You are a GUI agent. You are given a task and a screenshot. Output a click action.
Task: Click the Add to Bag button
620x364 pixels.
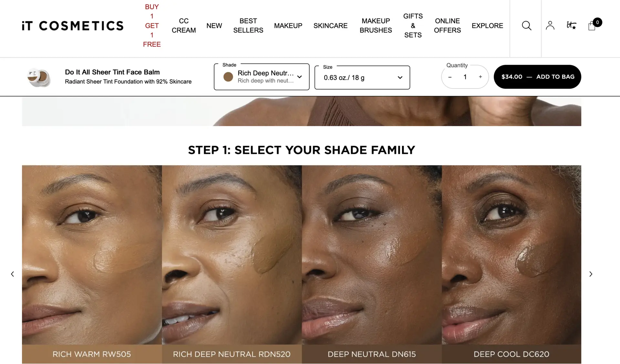point(537,77)
